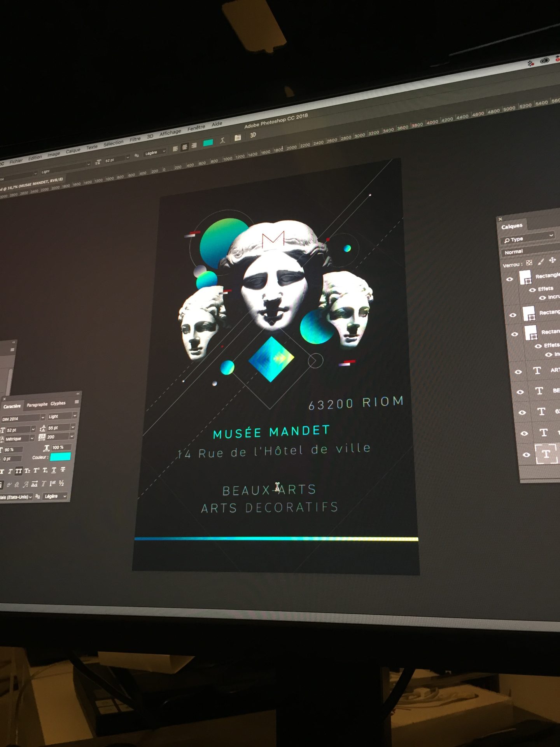Collapse Caractère panel with double arrows
Image resolution: width=560 pixels, height=747 pixels.
(78, 393)
